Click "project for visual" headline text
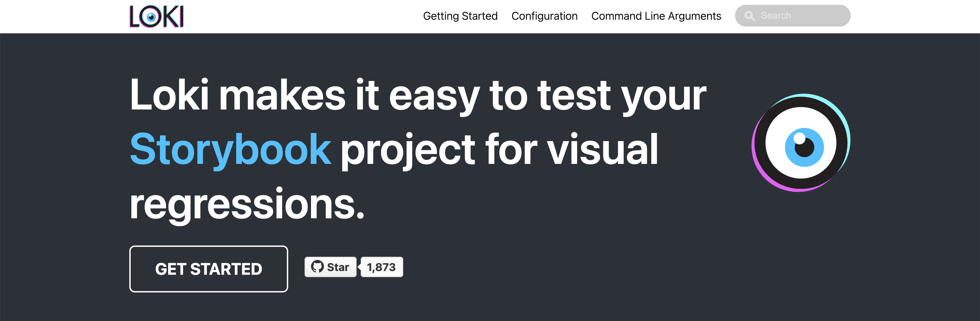 click(499, 150)
